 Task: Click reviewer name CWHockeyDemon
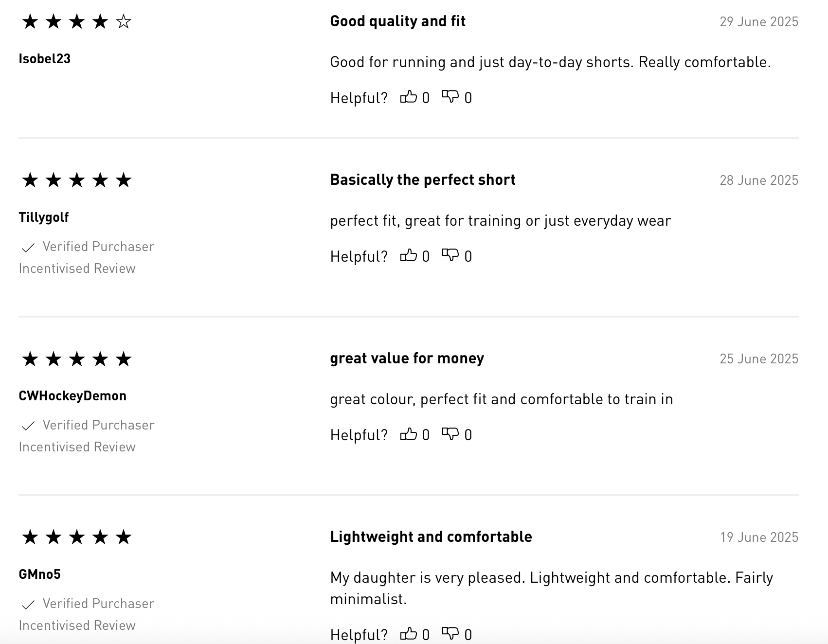coord(72,396)
